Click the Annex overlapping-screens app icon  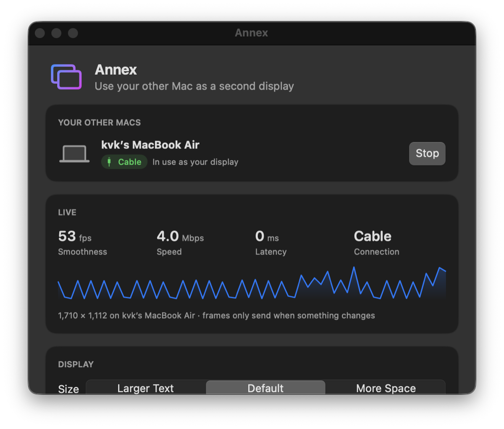(66, 77)
